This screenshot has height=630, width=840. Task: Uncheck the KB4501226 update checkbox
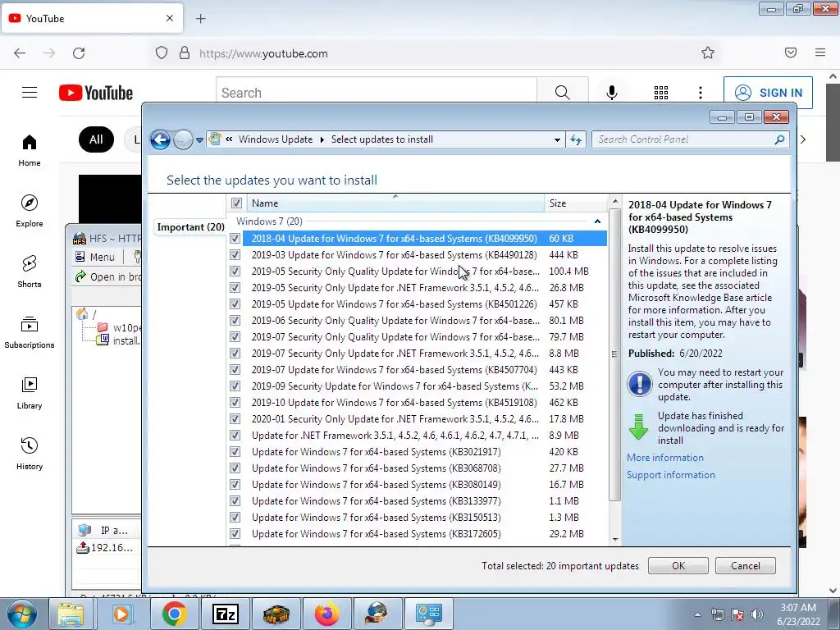[235, 304]
